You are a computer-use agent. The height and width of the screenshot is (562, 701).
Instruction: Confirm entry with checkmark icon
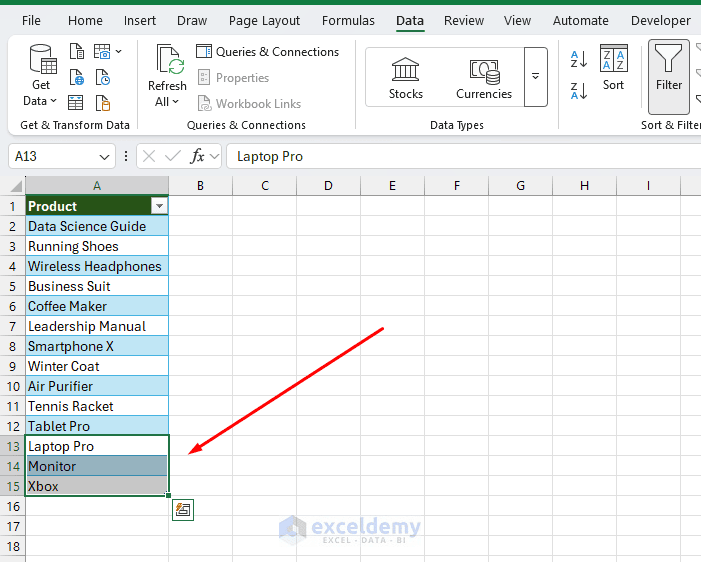173,156
